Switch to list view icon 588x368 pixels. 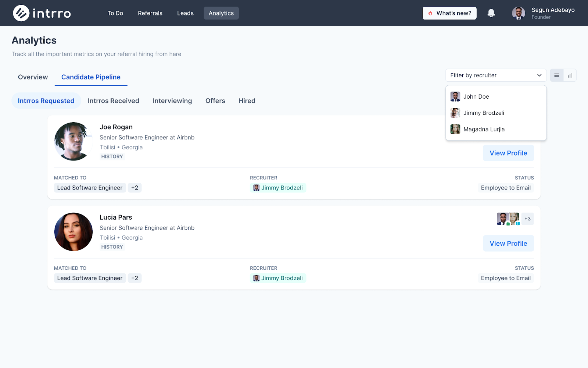pyautogui.click(x=557, y=75)
